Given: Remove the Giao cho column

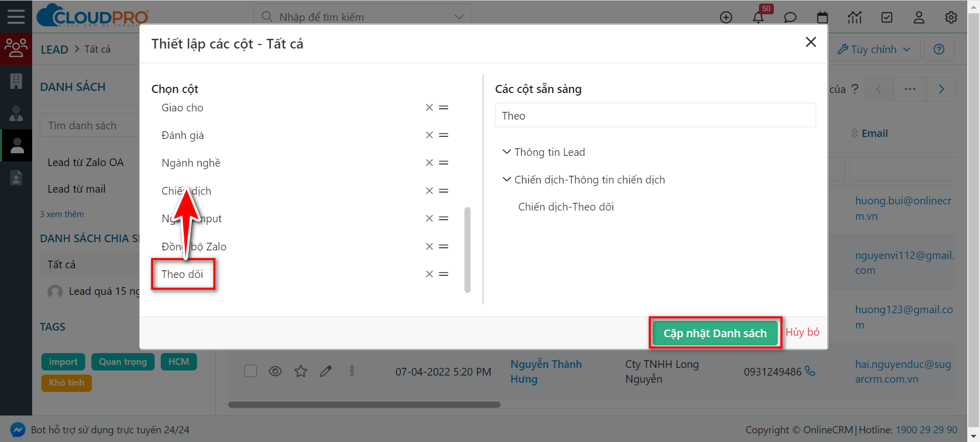Looking at the screenshot, I should 429,107.
